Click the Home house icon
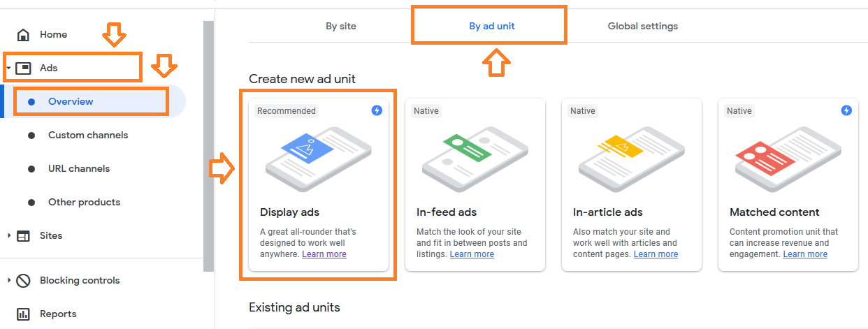This screenshot has width=868, height=329. pyautogui.click(x=23, y=35)
